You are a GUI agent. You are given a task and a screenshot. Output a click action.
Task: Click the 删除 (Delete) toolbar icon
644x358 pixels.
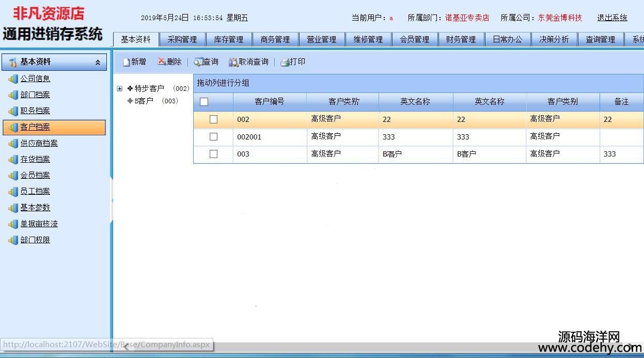pyautogui.click(x=162, y=62)
